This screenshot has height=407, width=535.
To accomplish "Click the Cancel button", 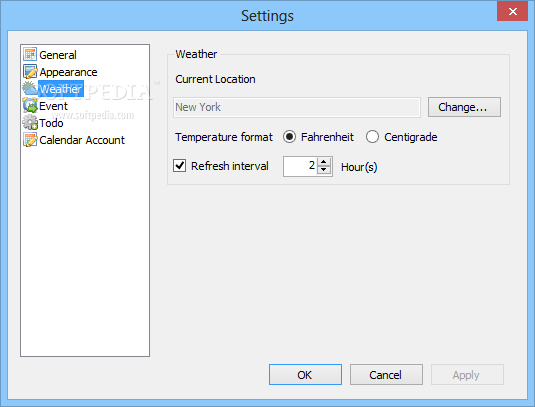I will pos(386,375).
